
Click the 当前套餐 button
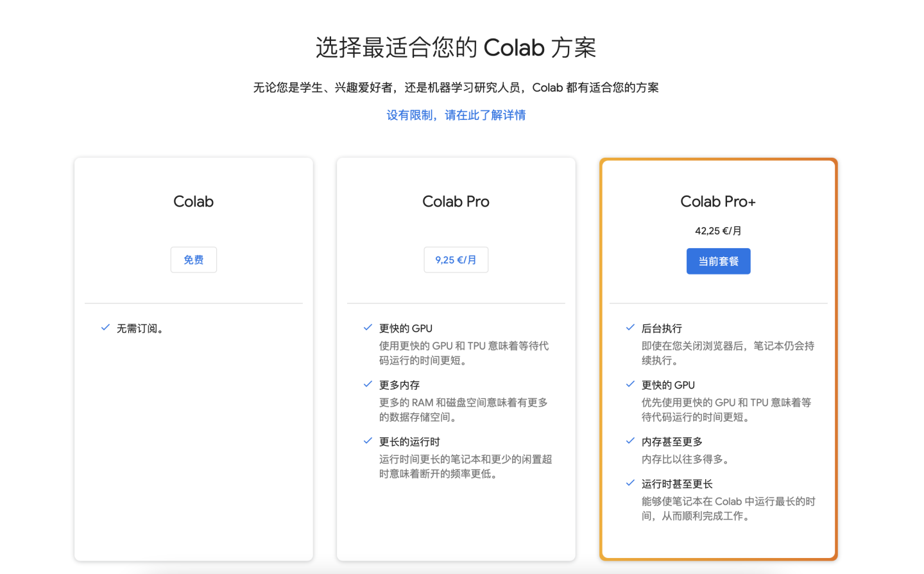tap(718, 261)
